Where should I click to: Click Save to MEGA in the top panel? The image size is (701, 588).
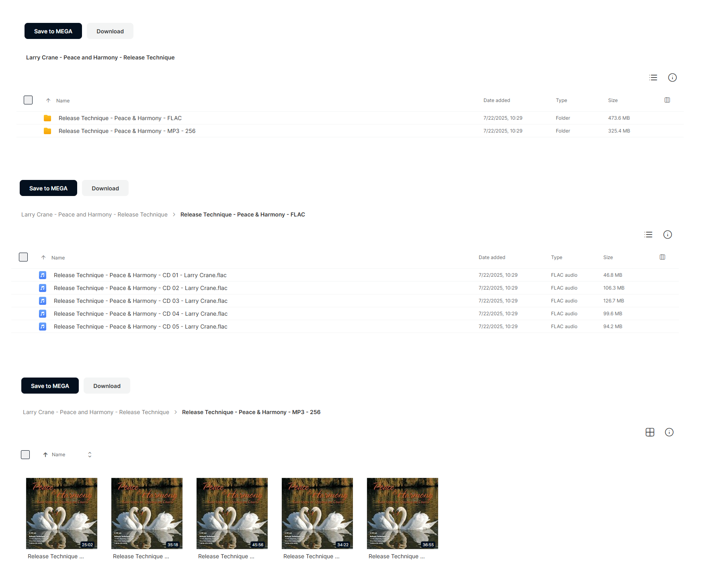coord(53,31)
